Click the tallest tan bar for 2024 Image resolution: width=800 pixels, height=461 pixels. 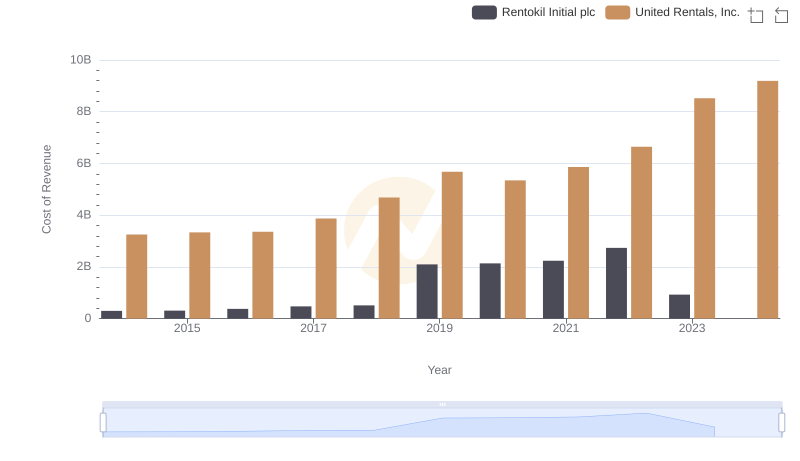point(767,200)
